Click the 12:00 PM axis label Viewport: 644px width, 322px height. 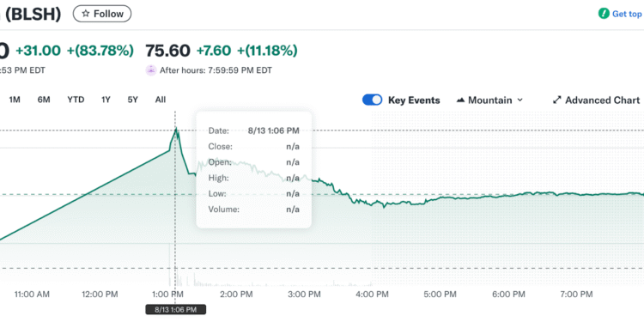tap(100, 294)
